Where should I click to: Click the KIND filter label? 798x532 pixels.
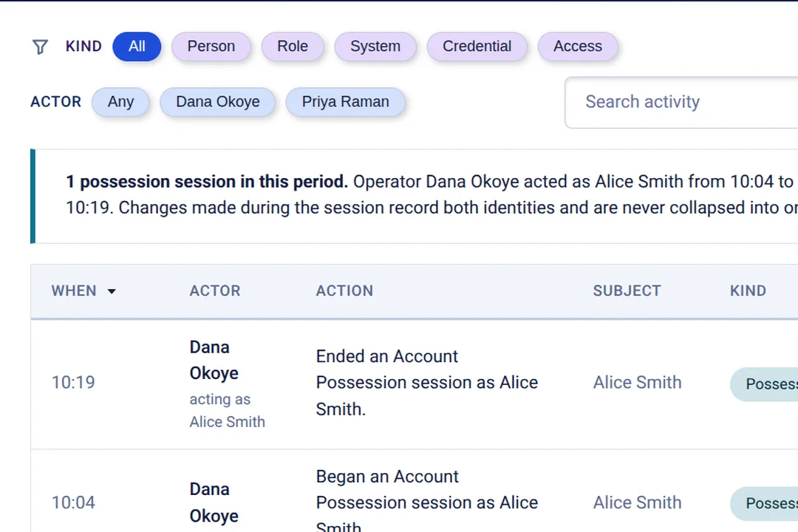[83, 47]
